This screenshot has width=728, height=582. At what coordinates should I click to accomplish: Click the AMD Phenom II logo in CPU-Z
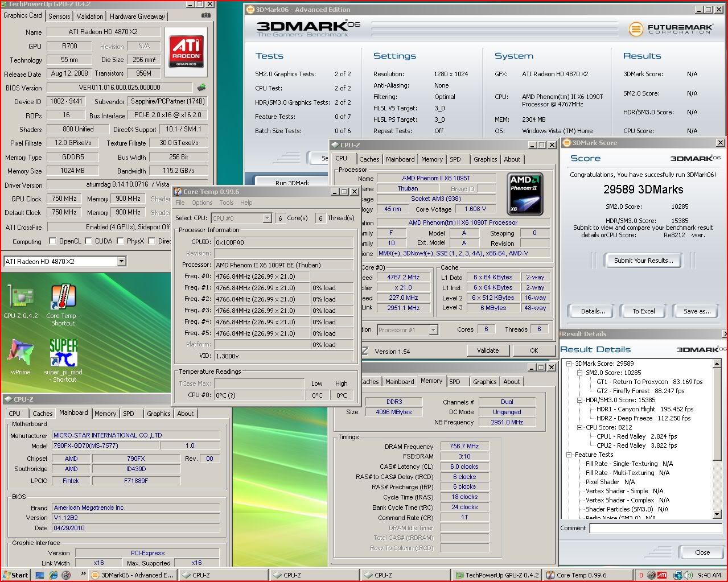(x=524, y=194)
